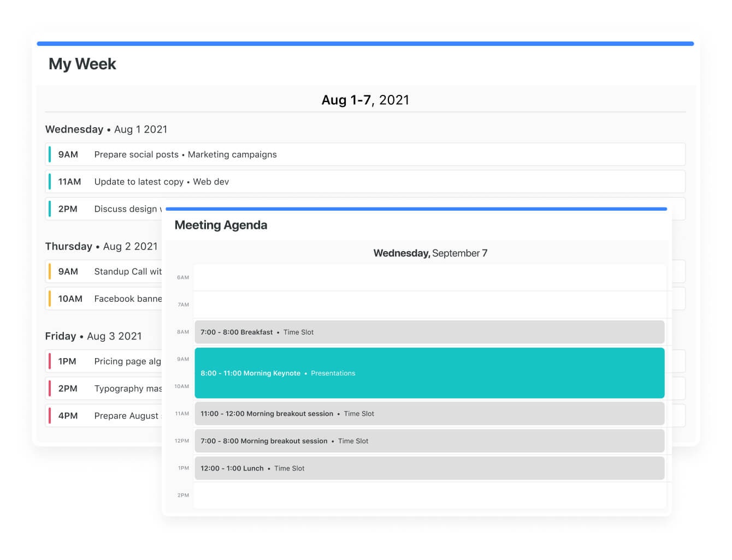Viewport: 732px width, 560px height.
Task: Open the "12:00 - 1:00 Lunch" event
Action: click(x=429, y=468)
